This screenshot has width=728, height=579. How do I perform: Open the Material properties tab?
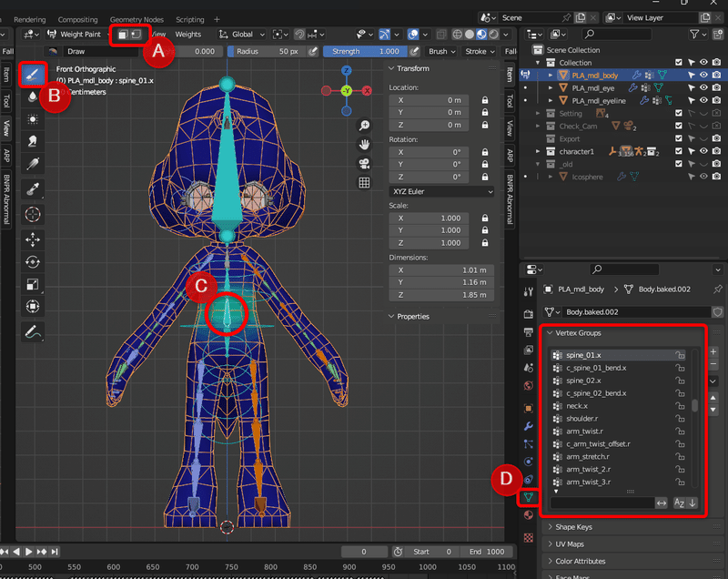coord(529,515)
